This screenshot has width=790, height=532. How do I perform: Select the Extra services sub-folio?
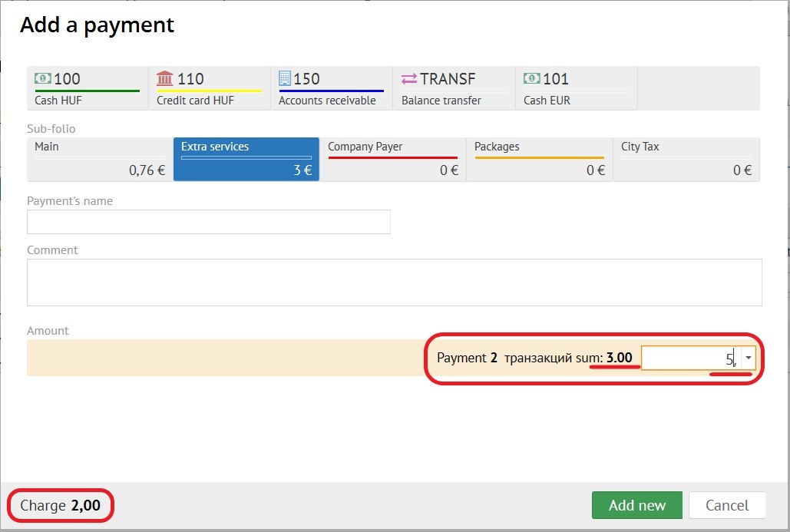(x=246, y=160)
